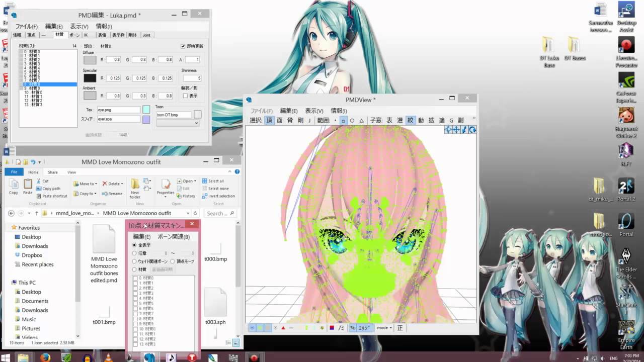The width and height of the screenshot is (644, 362).
Task: Click Copy path in Explorer ribbon
Action: [x=48, y=189]
